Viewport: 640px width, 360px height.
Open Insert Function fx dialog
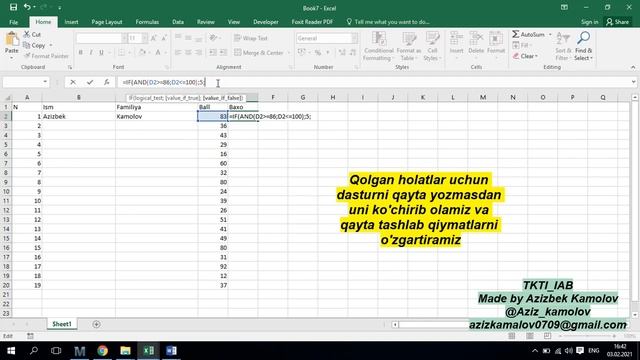pyautogui.click(x=107, y=82)
